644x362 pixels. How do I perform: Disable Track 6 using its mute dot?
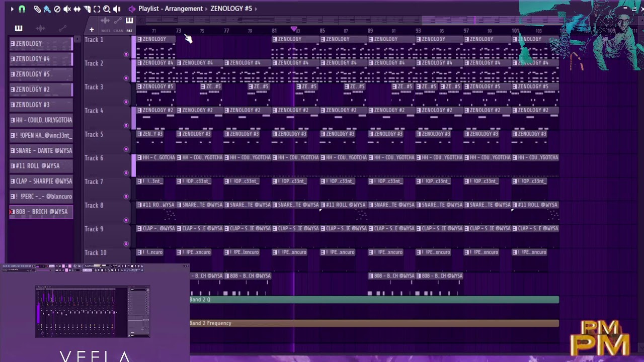click(x=126, y=172)
